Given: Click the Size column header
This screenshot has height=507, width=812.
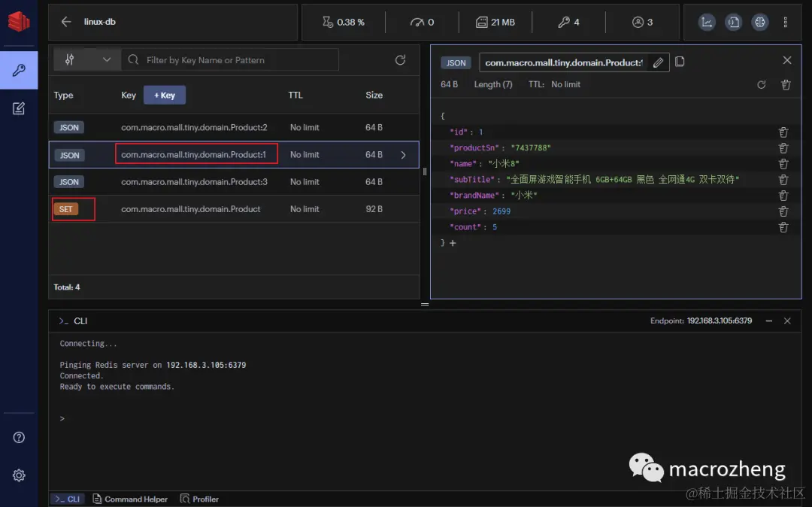Looking at the screenshot, I should pos(374,96).
